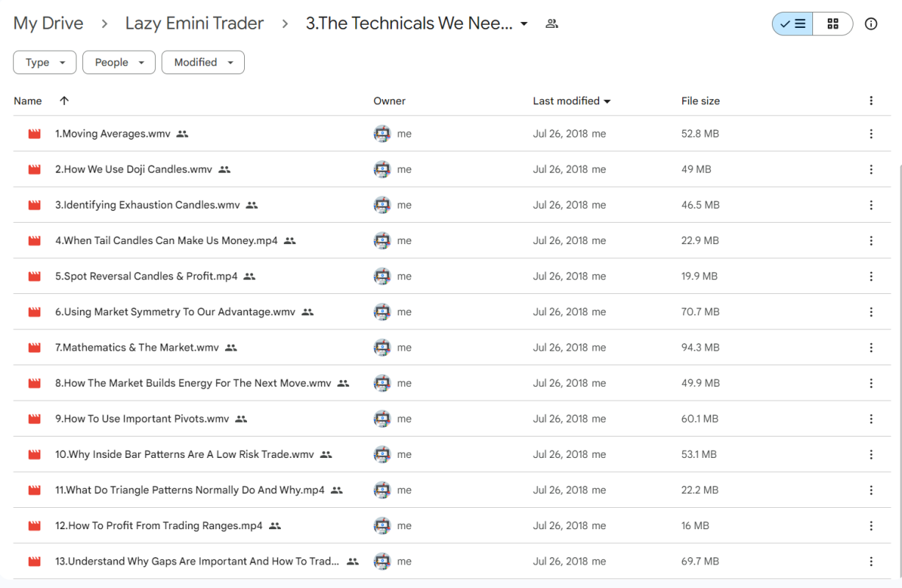This screenshot has width=902, height=588.
Task: Open the Modified filter dropdown
Action: click(x=203, y=62)
